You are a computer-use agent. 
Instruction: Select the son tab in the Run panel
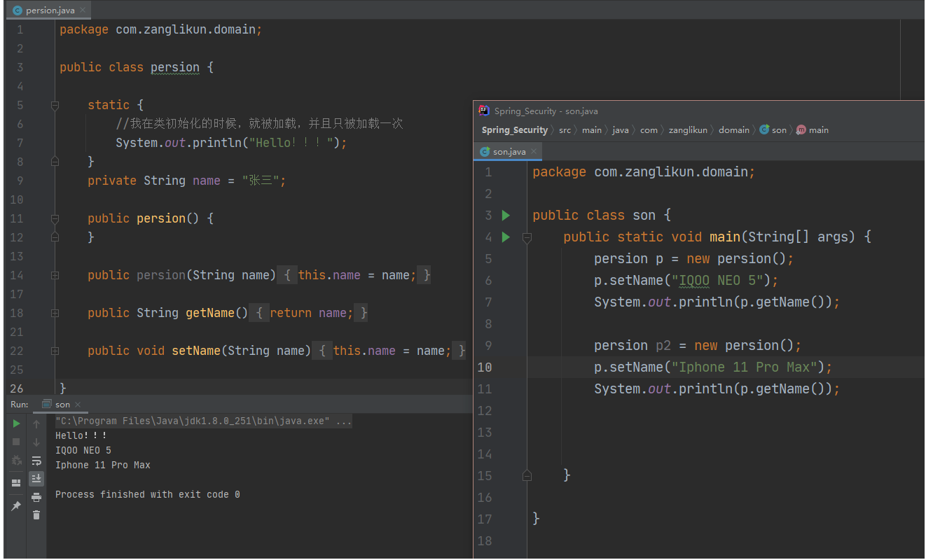[x=62, y=404]
